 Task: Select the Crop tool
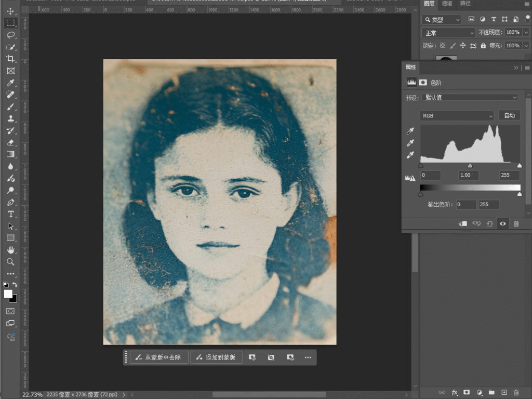point(10,59)
